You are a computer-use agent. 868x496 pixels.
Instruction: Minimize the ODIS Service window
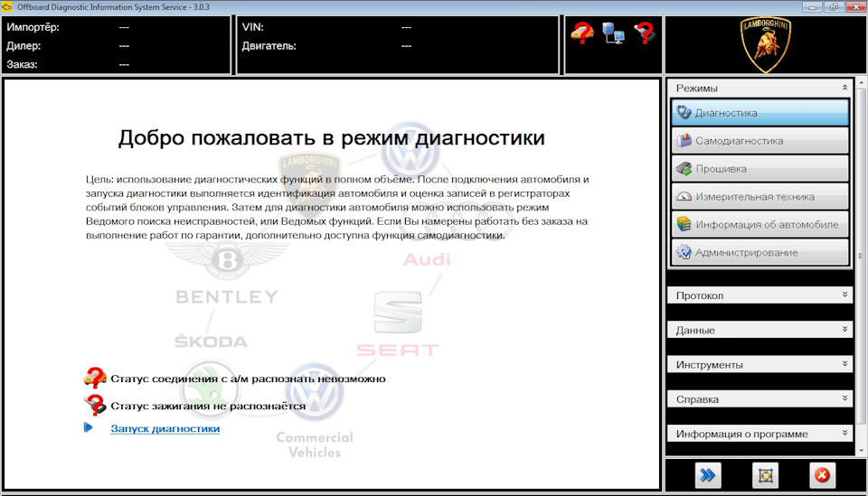(813, 7)
